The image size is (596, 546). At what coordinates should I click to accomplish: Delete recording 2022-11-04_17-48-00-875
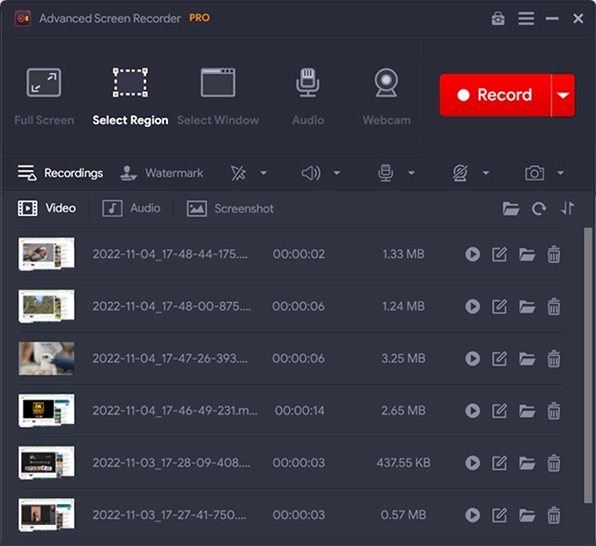click(554, 306)
